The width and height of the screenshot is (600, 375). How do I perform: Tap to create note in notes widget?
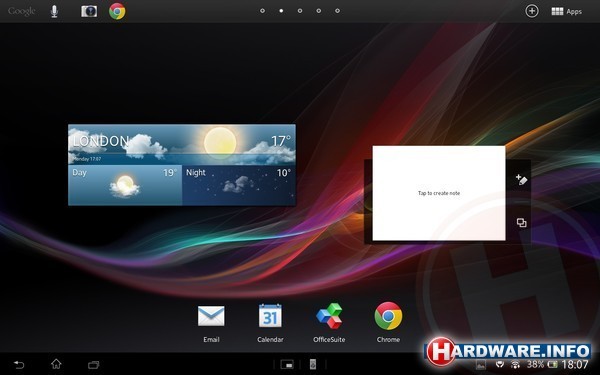point(439,193)
